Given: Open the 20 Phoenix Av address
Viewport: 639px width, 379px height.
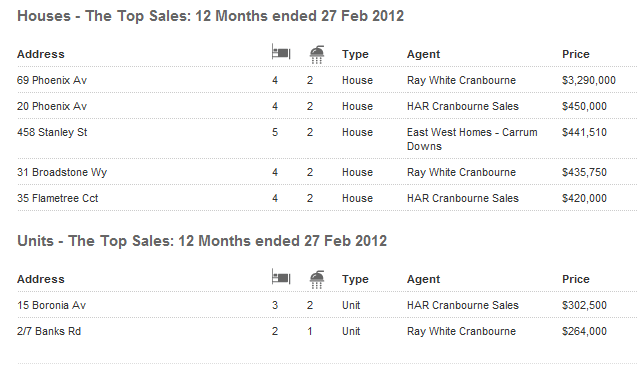Looking at the screenshot, I should click(52, 106).
